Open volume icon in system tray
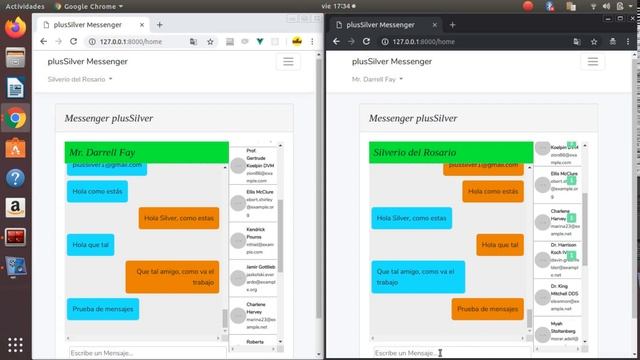 pos(606,6)
